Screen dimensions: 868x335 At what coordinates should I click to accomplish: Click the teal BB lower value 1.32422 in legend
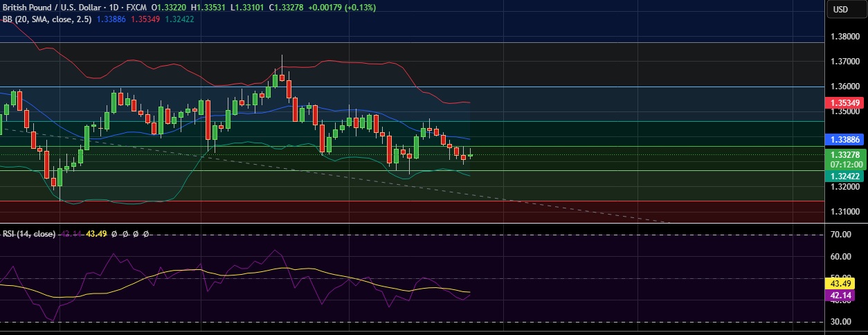click(x=179, y=19)
